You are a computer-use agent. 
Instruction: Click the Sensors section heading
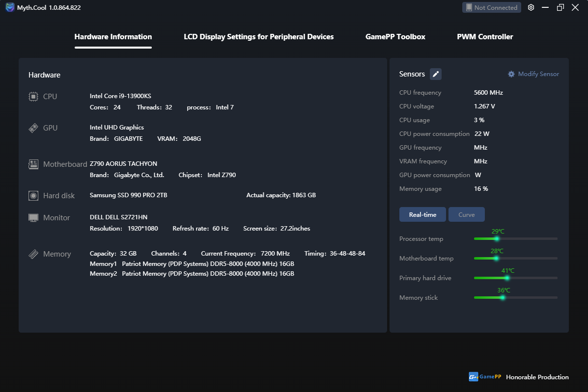coord(412,74)
